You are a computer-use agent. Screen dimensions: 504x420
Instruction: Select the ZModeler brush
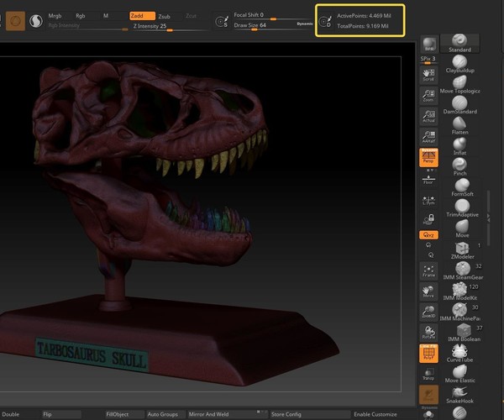pos(462,250)
